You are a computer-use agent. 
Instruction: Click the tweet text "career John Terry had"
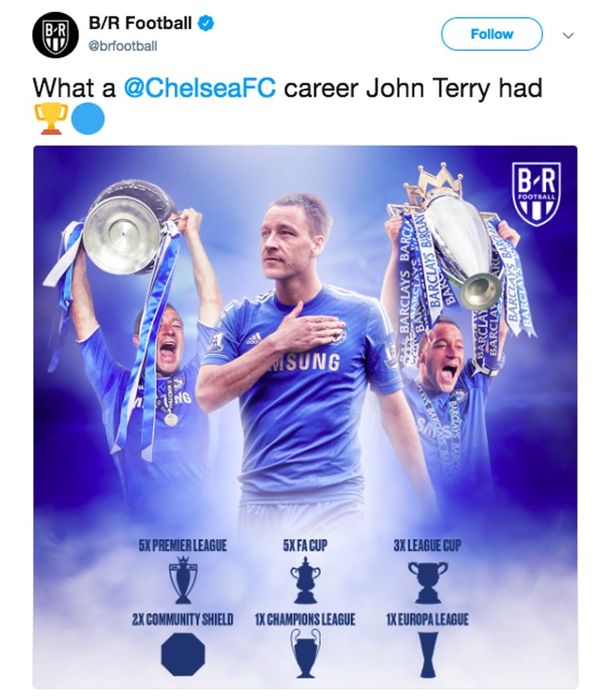tap(412, 88)
